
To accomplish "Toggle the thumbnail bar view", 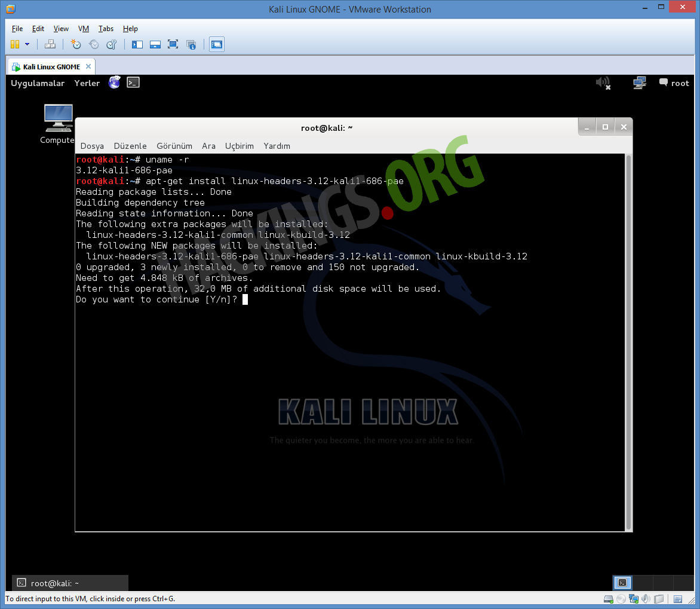I will [155, 44].
